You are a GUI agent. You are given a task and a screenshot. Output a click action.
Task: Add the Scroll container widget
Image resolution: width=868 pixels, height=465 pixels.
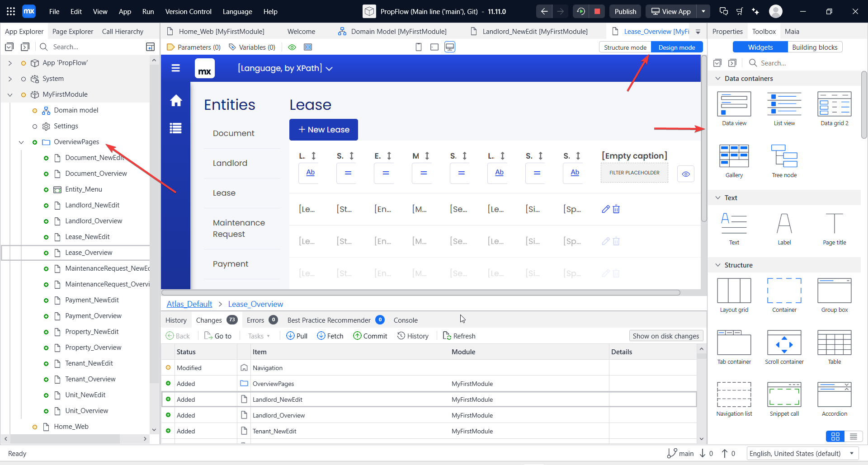point(784,347)
